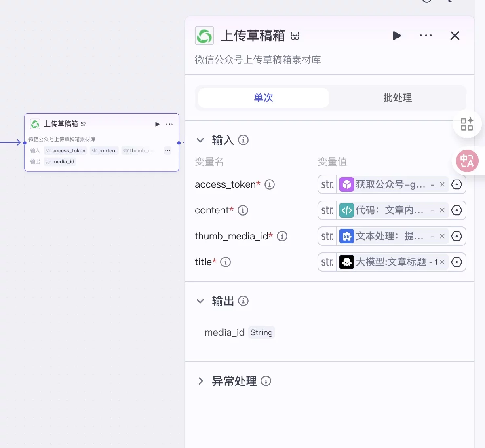The width and height of the screenshot is (485, 448).
Task: Open the panel's three-dot more menu
Action: point(426,36)
